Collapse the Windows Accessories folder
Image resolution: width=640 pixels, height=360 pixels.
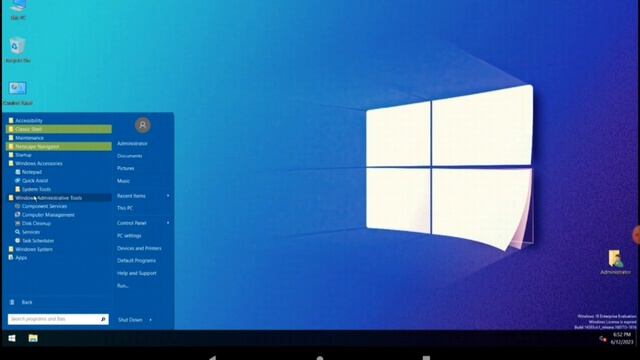(x=58, y=164)
